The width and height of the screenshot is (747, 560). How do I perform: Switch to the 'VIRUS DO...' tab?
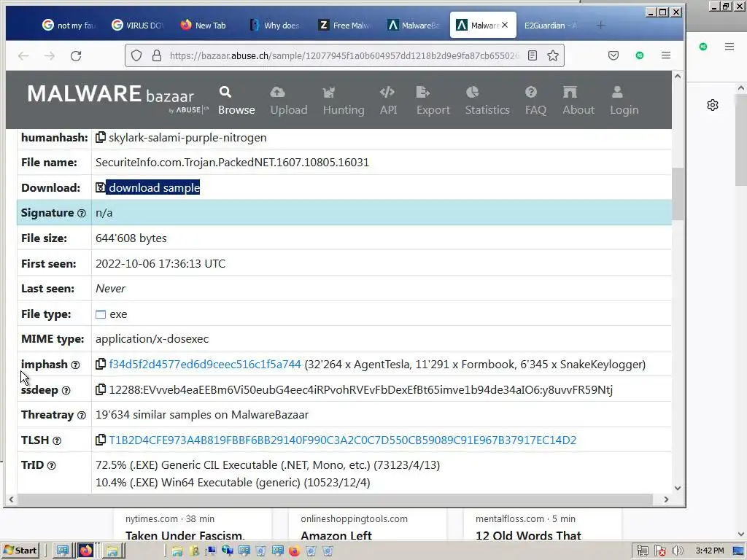tap(139, 26)
